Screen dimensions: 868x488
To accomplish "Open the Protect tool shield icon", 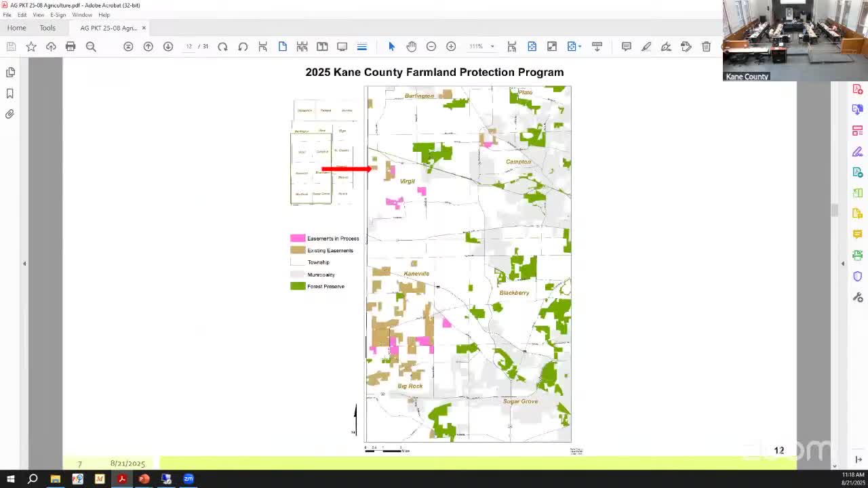I will tap(857, 276).
